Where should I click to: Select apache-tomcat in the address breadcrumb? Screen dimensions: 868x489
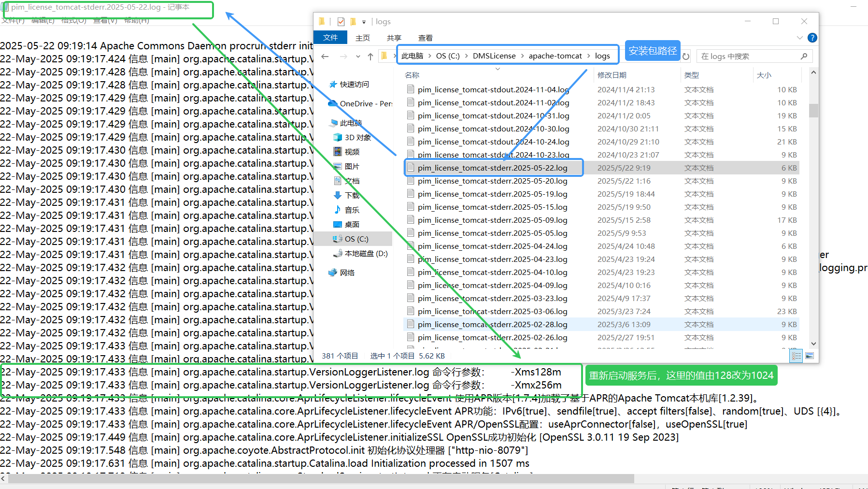point(555,56)
